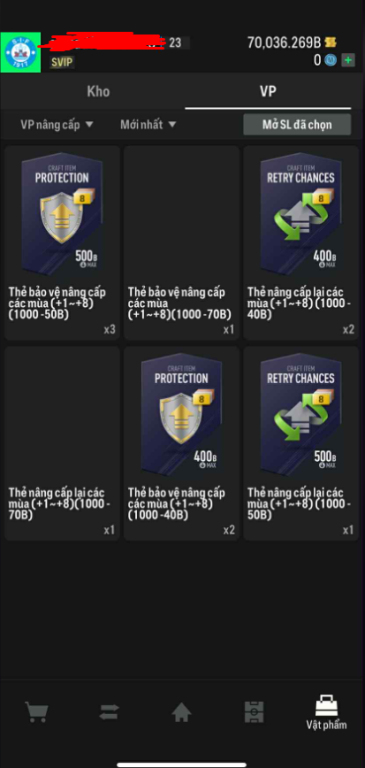Tap the SVIP badge label
Viewport: 365px width, 768px height.
coord(62,63)
